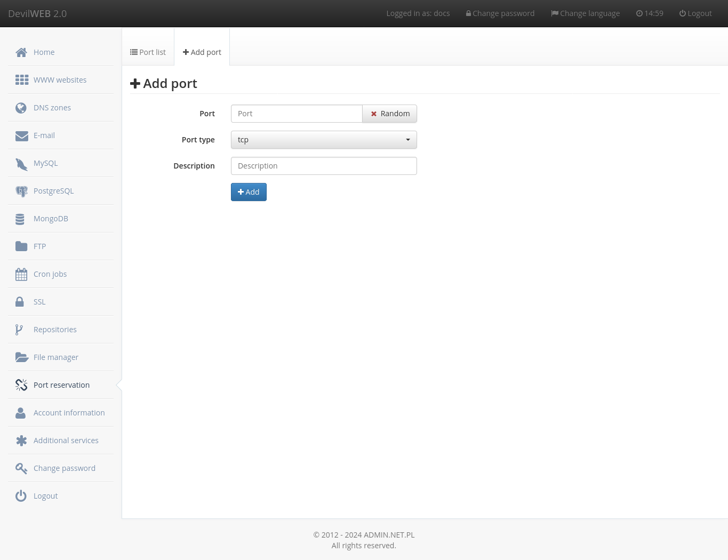Open the MySQL dolphin icon

(21, 164)
